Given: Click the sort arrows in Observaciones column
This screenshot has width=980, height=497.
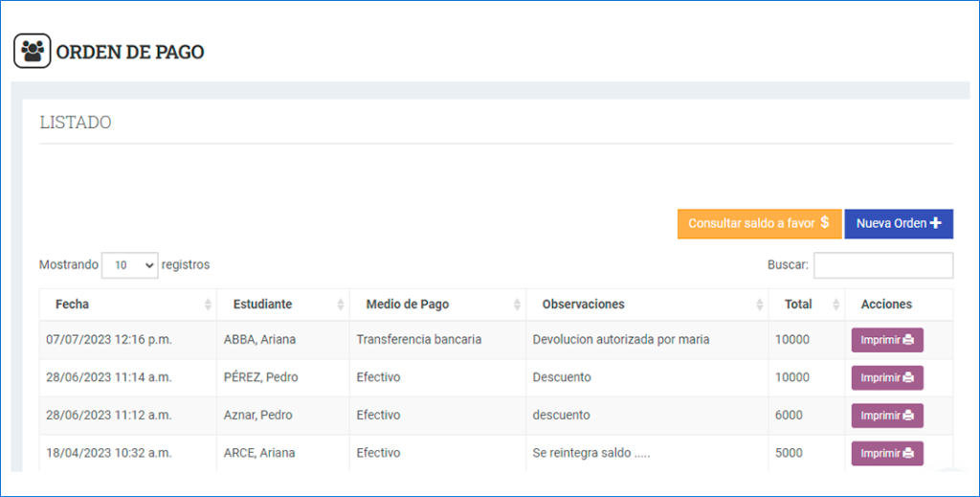Looking at the screenshot, I should click(x=760, y=305).
